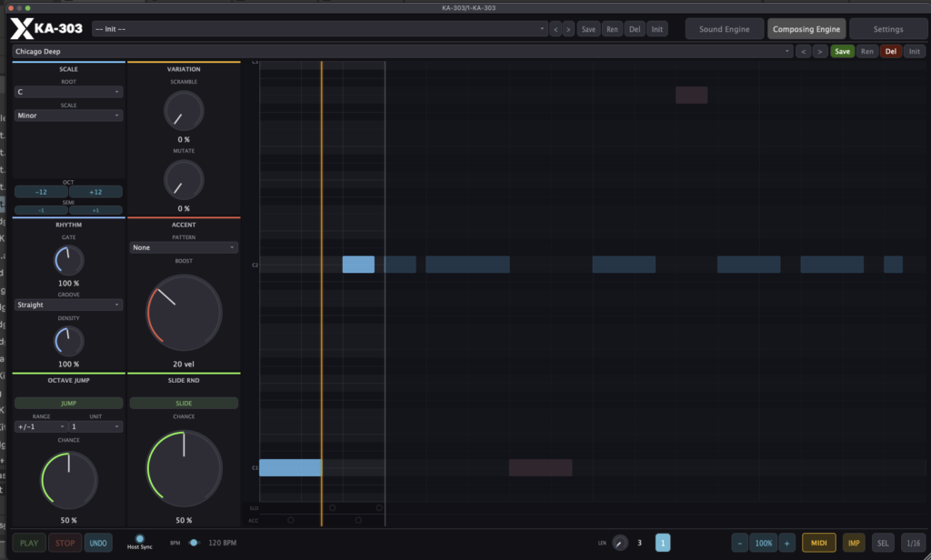Go to next preset in top bar
The image size is (931, 560).
[x=568, y=28]
